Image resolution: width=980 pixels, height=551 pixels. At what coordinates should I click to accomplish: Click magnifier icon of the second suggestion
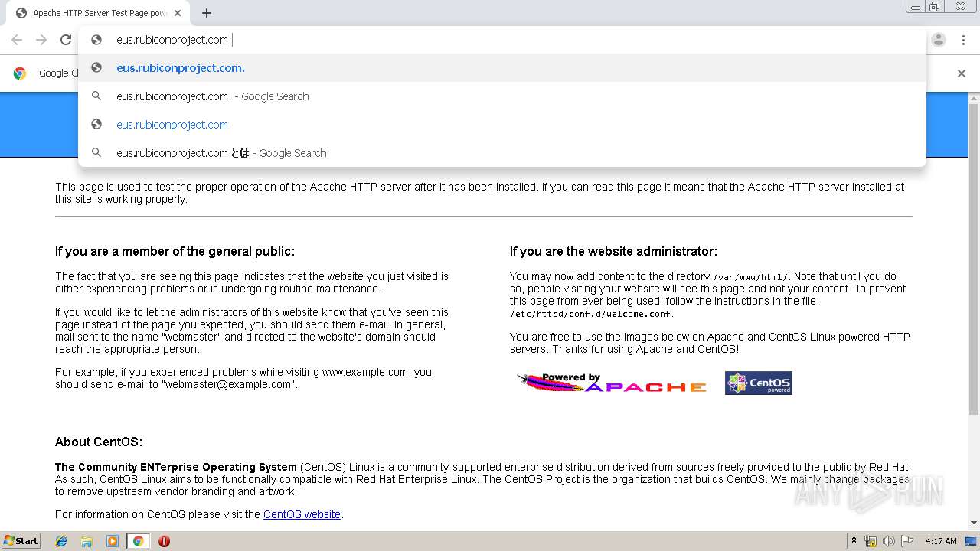[x=96, y=96]
